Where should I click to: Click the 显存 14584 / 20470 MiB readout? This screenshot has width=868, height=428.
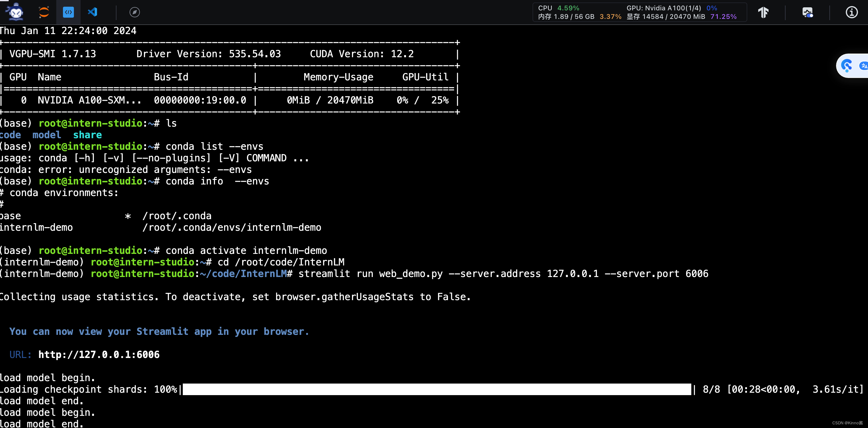(666, 16)
